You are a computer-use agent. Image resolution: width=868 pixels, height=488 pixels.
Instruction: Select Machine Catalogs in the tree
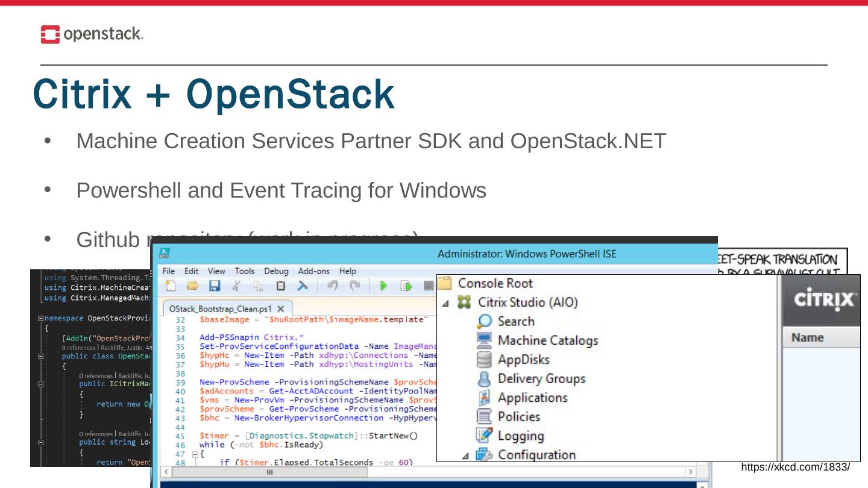tap(548, 340)
